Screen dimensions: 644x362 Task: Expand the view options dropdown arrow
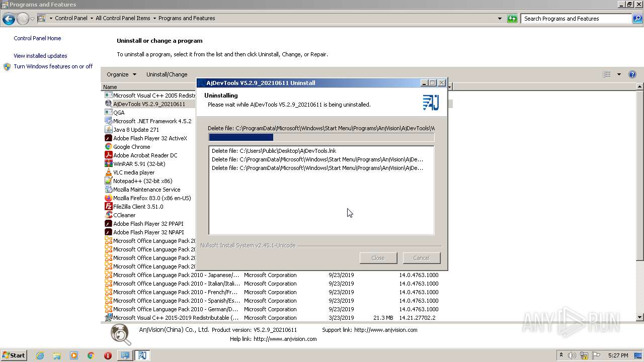pyautogui.click(x=619, y=74)
